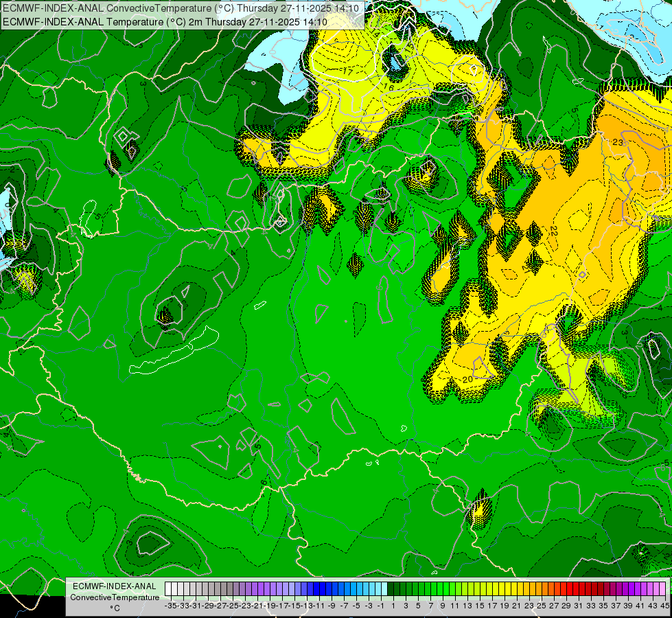Click the long white lake outline

coord(174,351)
